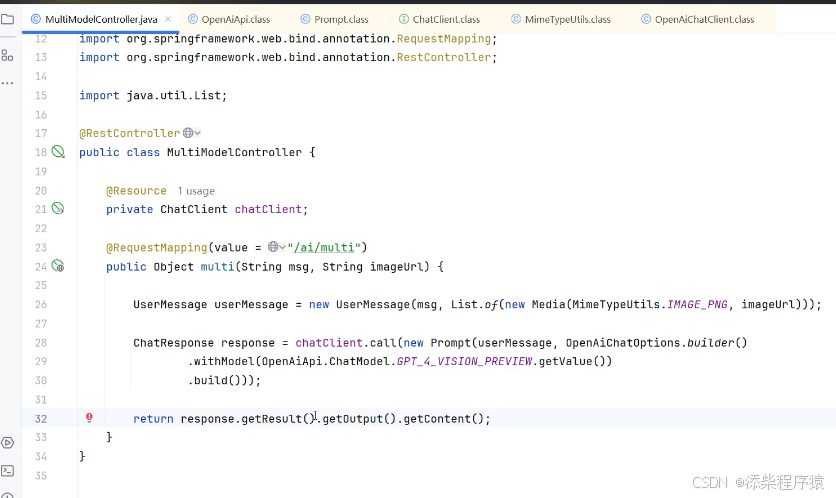836x498 pixels.
Task: Click the "1 usage" inlay hint
Action: (x=196, y=191)
